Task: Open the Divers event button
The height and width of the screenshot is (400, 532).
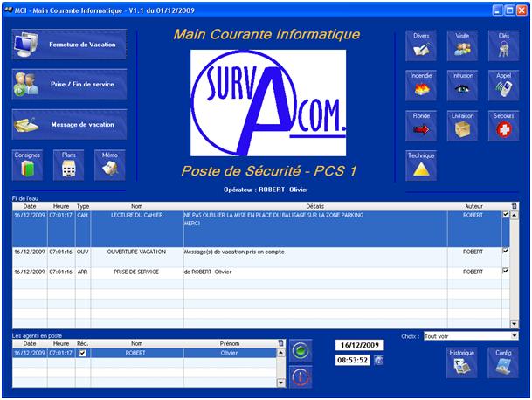Action: 421,45
